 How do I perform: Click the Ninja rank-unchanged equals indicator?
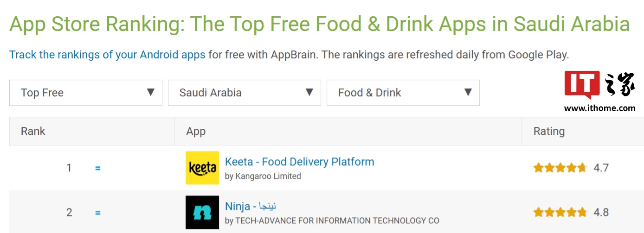[98, 213]
